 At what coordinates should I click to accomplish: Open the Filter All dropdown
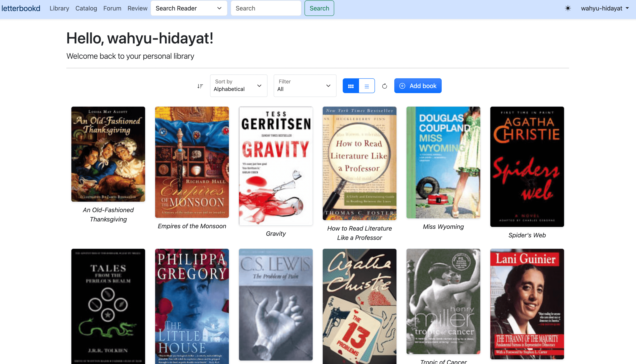click(305, 86)
